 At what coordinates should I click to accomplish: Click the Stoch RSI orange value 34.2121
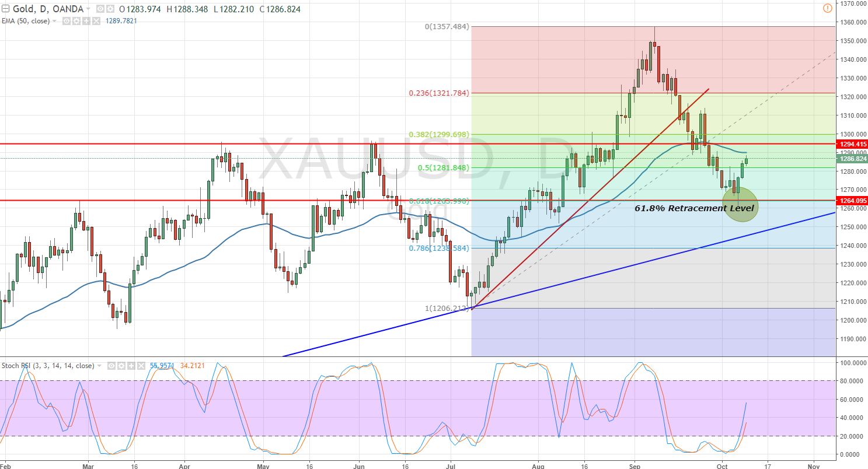point(191,366)
